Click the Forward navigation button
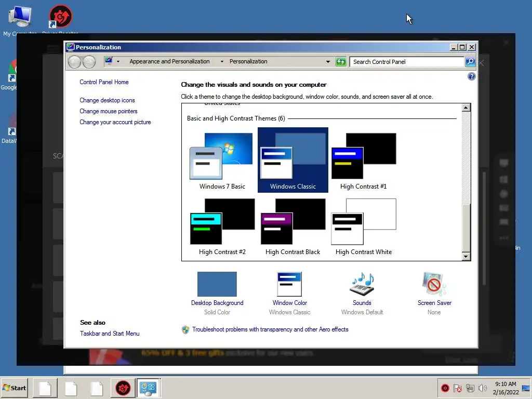532x399 pixels. click(89, 62)
